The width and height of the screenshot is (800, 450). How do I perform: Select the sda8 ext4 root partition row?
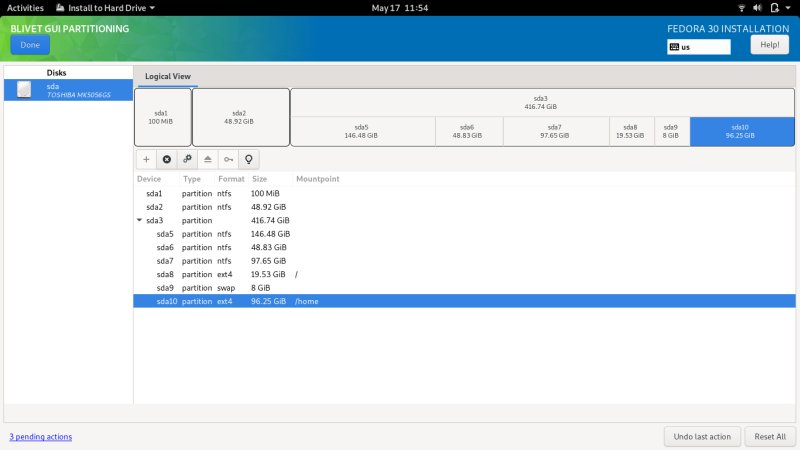(x=464, y=274)
